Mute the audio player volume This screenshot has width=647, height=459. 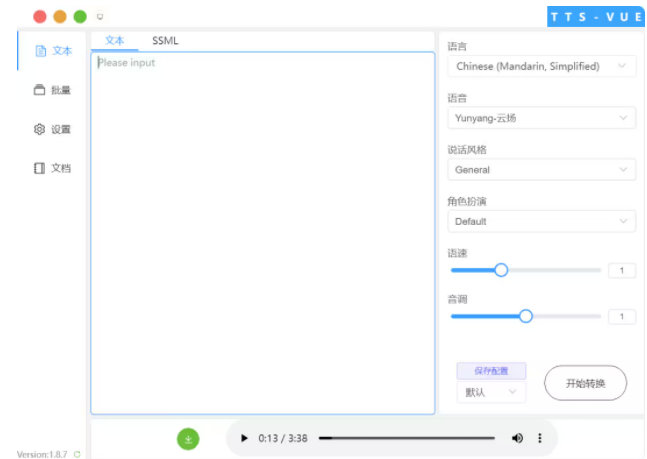pos(517,438)
